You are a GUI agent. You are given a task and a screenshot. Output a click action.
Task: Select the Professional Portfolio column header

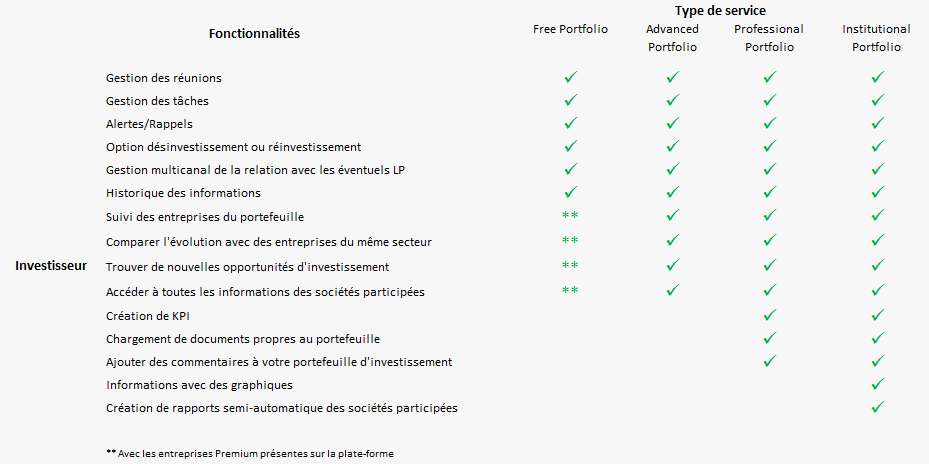(x=769, y=38)
